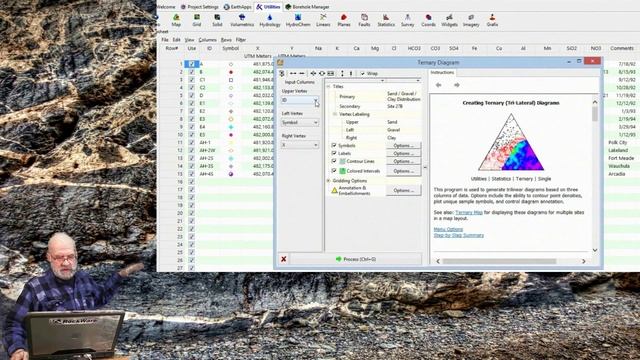Click the red X cancel icon in Ternary Diagram
This screenshot has height=360, width=640.
[x=283, y=259]
